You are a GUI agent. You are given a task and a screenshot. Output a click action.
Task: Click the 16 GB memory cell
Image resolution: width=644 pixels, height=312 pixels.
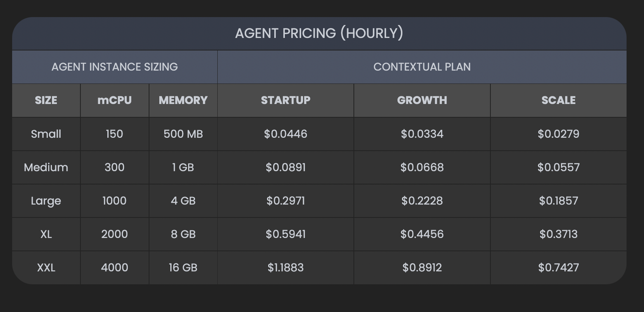coord(183,268)
